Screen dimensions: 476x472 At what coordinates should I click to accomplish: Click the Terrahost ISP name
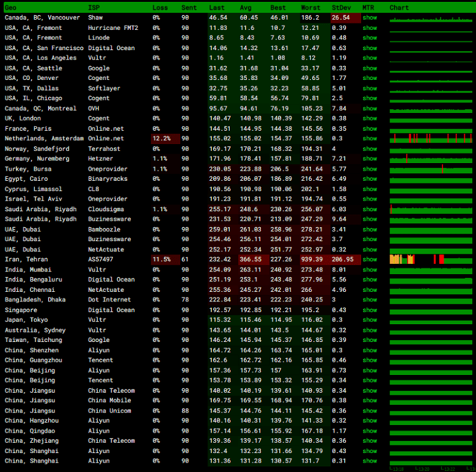(104, 148)
